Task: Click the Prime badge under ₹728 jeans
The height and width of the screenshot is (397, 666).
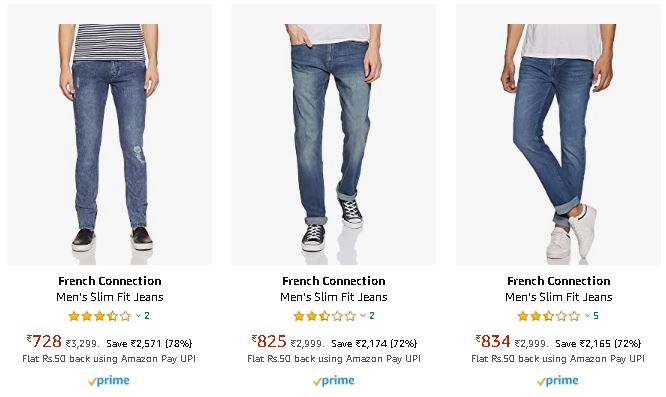Action: point(109,381)
